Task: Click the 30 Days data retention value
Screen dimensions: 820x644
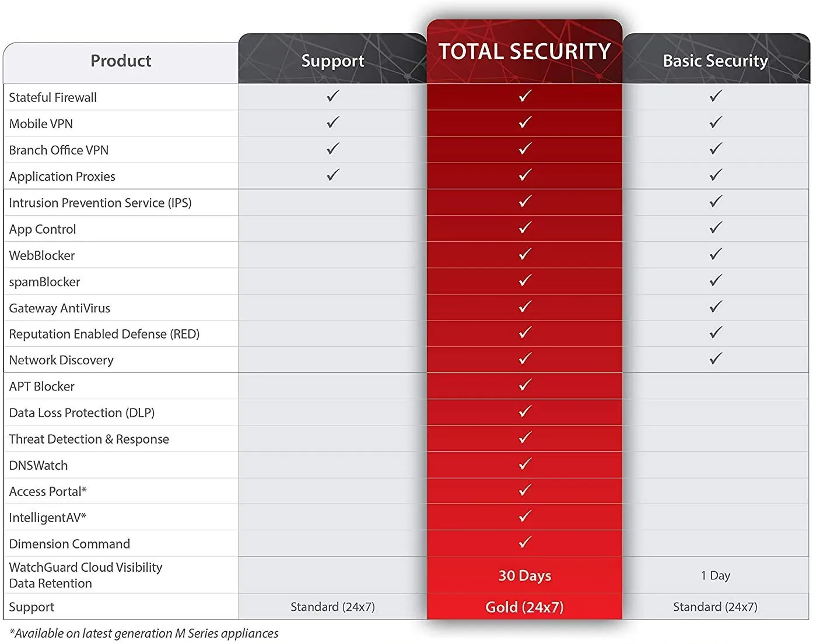Action: tap(524, 576)
